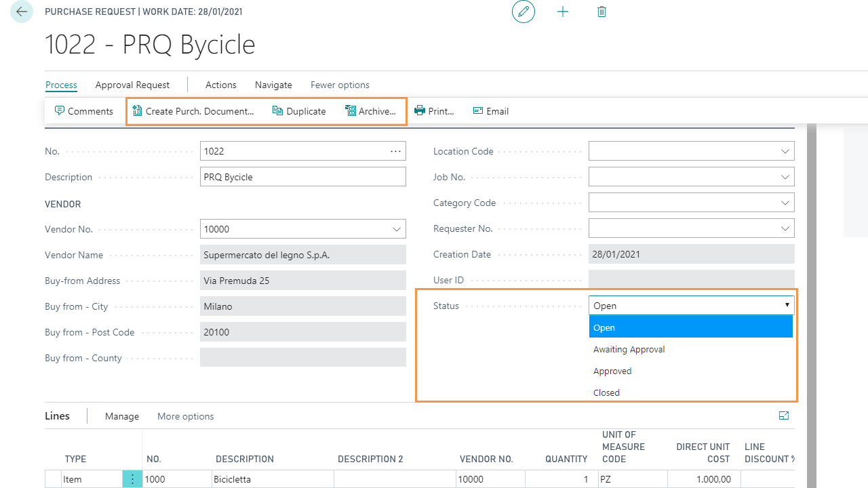
Task: Open the Approval Request tab
Action: (x=132, y=85)
